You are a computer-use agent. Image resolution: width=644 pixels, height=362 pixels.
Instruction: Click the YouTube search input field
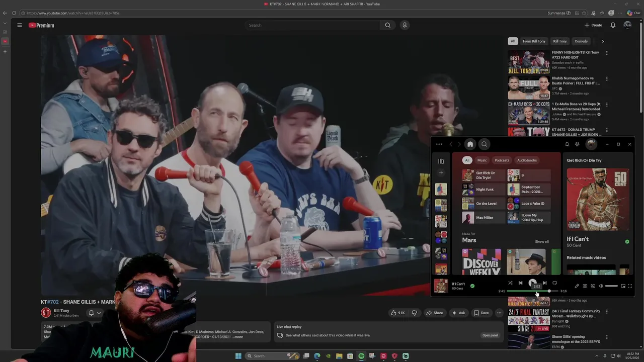[312, 25]
